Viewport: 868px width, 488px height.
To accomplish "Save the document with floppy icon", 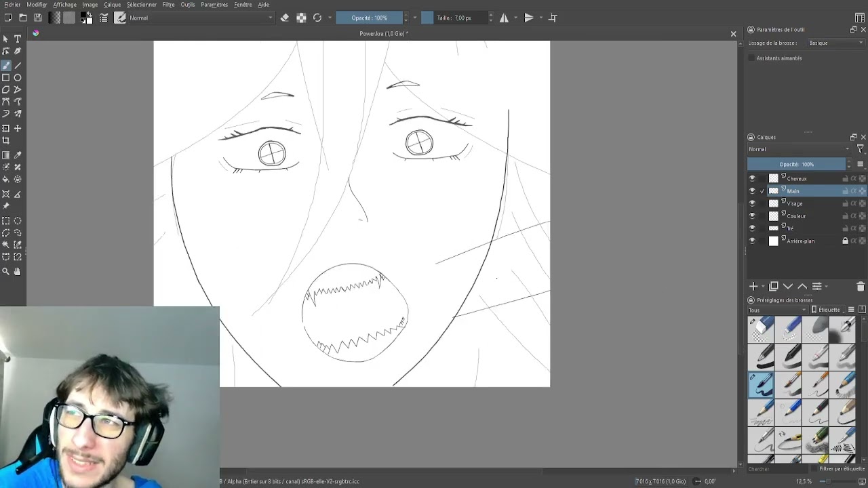I will coord(38,18).
